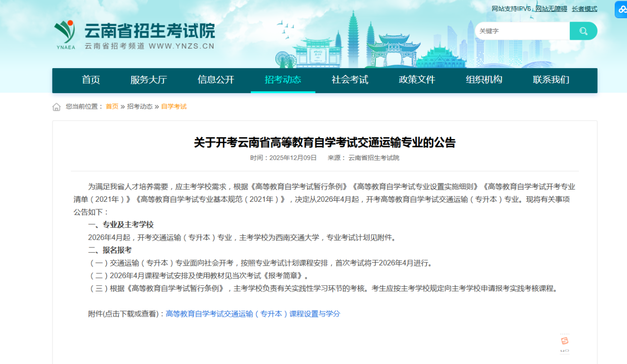Open the 首页 navigation menu item
The height and width of the screenshot is (364, 627).
91,80
